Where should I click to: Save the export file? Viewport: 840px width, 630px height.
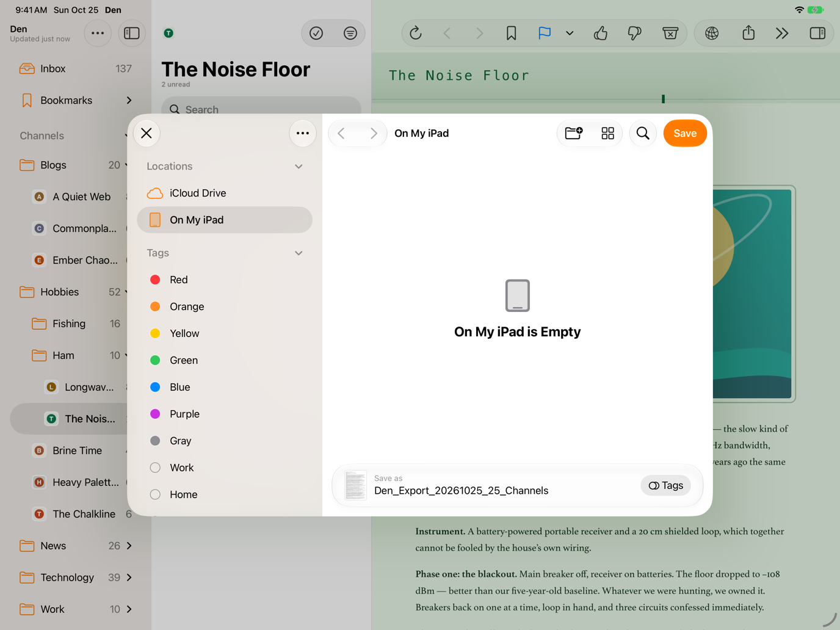coord(685,133)
